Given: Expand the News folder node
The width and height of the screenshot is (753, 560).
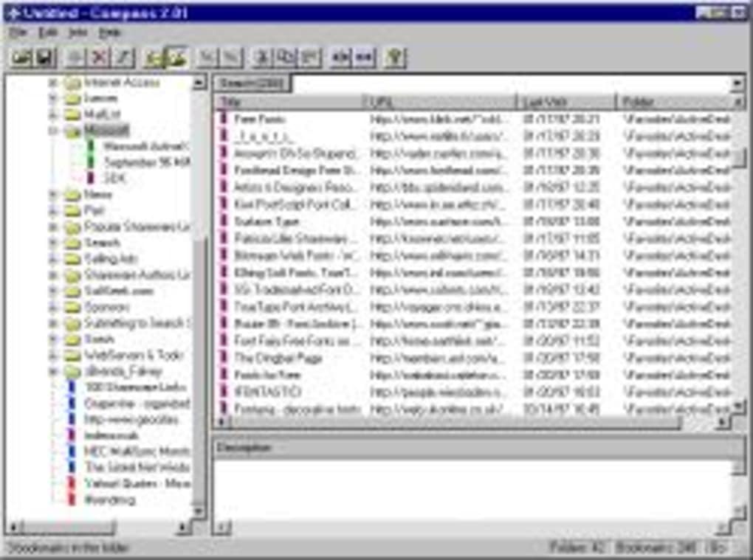Looking at the screenshot, I should point(53,195).
